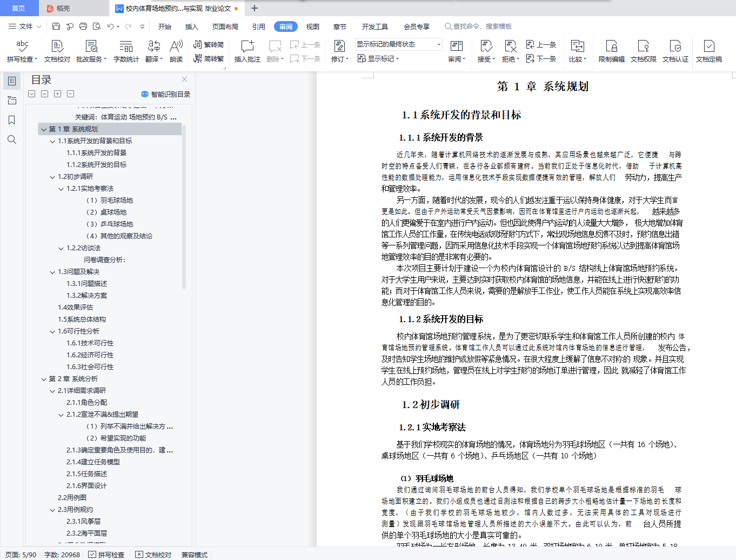Open the search sidebar icon

tap(11, 139)
